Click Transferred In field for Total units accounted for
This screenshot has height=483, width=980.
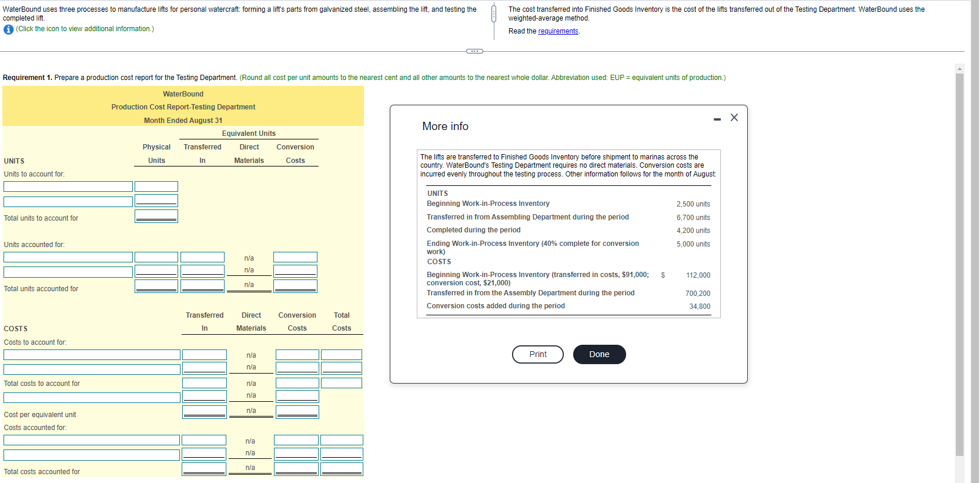point(202,286)
